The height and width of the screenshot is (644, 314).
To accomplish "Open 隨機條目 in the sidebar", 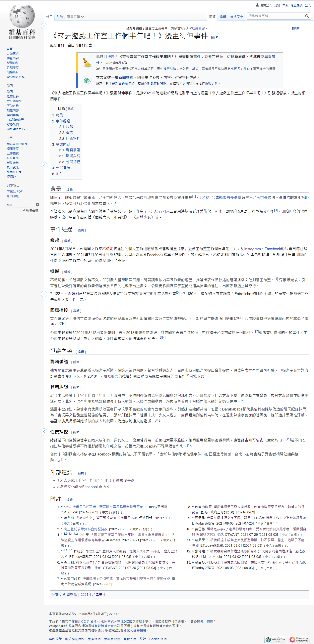I will click(13, 72).
